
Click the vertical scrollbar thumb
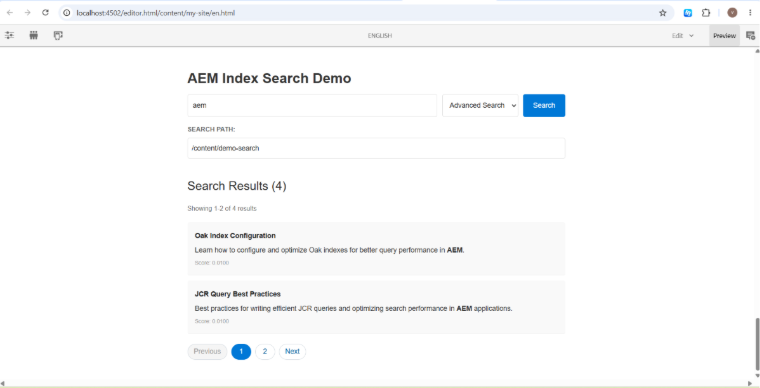[757, 343]
